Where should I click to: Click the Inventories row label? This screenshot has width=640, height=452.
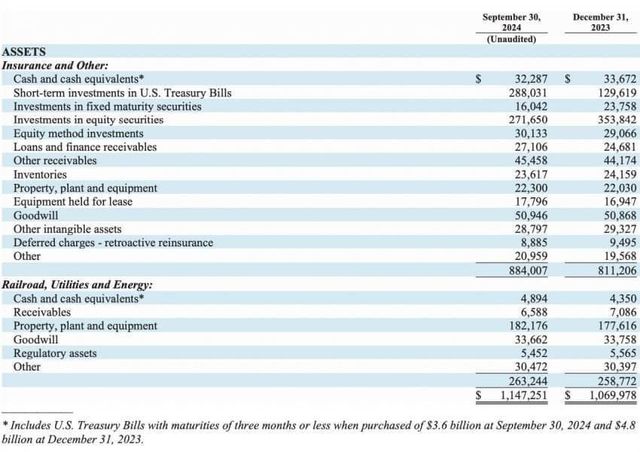click(42, 174)
